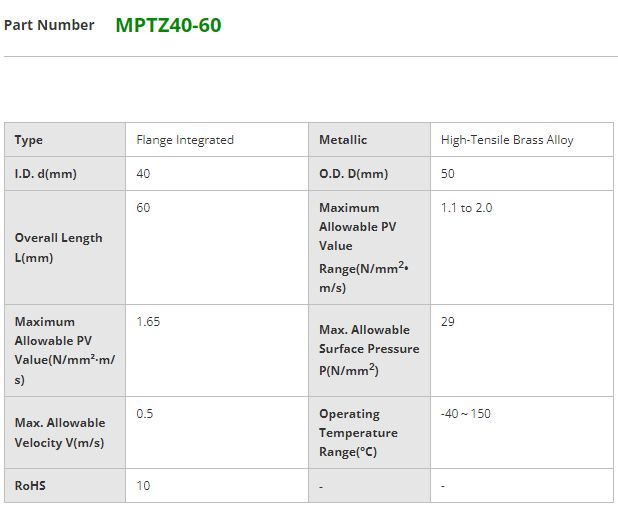Select the RoHS row label
Image resolution: width=618 pixels, height=509 pixels.
click(x=30, y=486)
